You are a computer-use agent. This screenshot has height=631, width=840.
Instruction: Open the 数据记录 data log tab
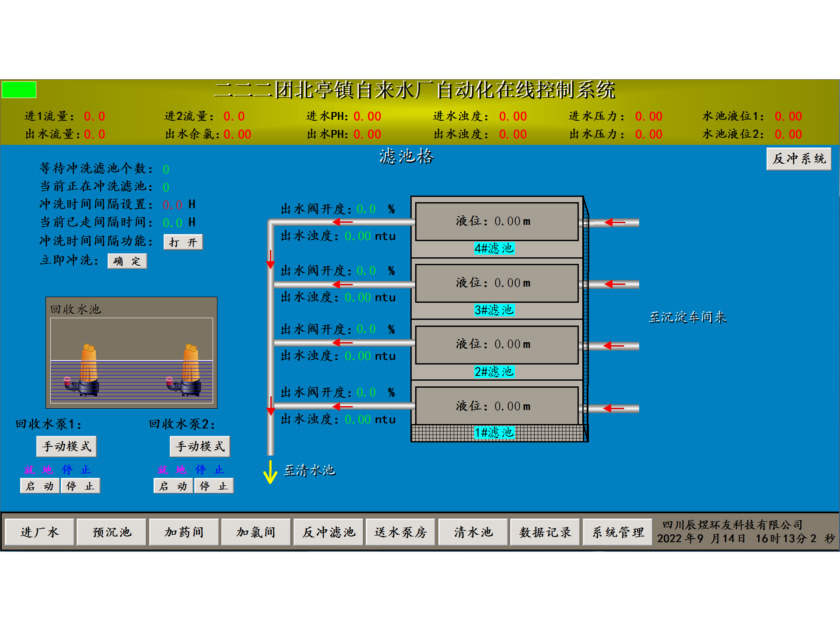[545, 532]
